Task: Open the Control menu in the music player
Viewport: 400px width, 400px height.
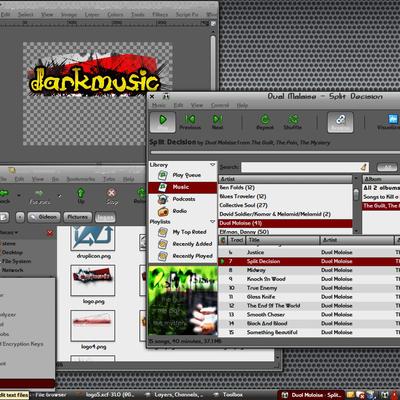Action: click(220, 105)
